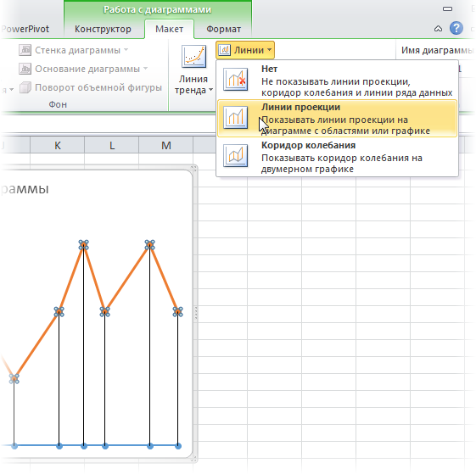
Task: Open the PowerPivot ribbon tab
Action: tap(25, 29)
